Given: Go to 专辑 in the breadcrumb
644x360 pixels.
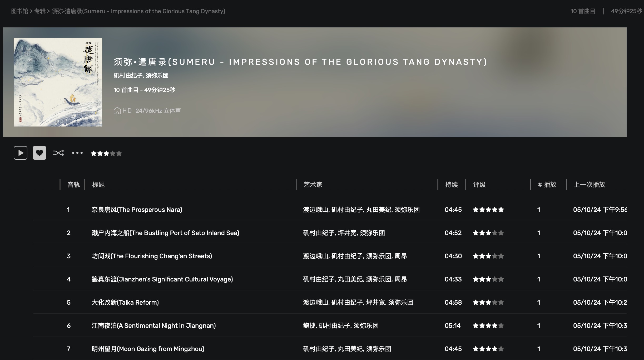Looking at the screenshot, I should coord(40,11).
